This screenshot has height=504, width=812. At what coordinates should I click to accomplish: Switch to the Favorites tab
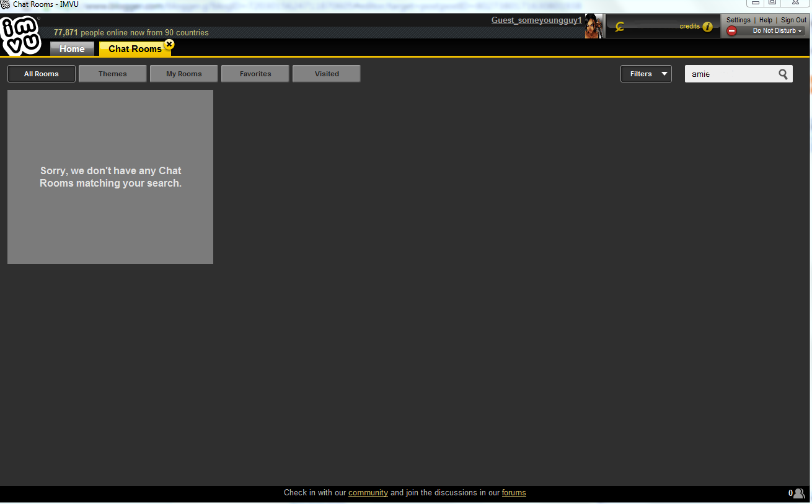pos(255,74)
